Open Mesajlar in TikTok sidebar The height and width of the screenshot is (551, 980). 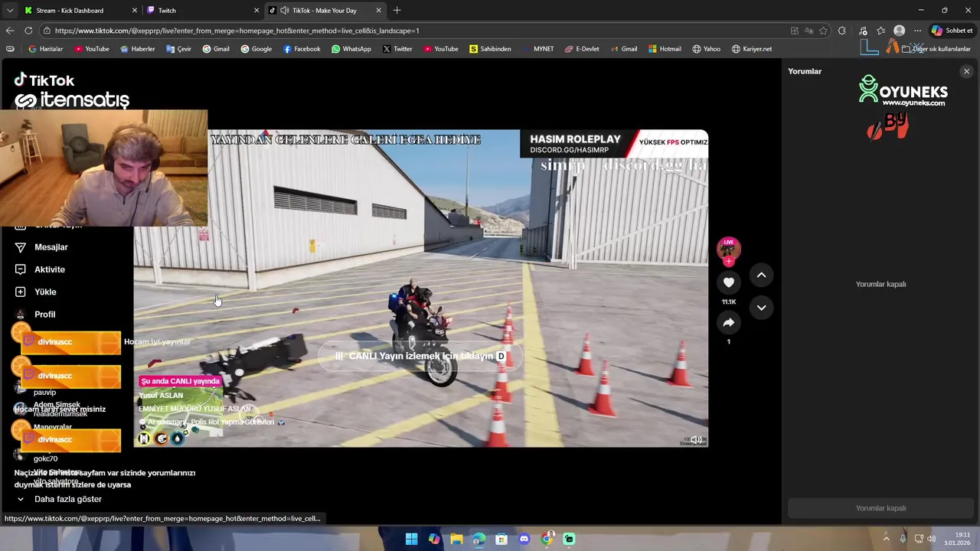(51, 247)
